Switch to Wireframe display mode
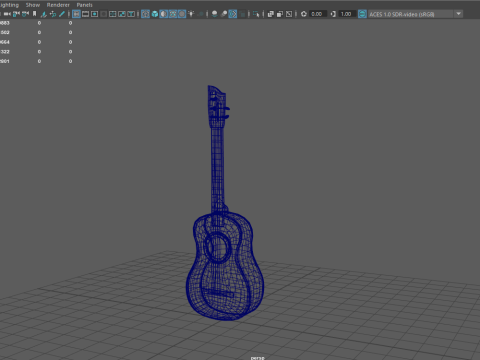The height and width of the screenshot is (360, 480). click(x=145, y=14)
